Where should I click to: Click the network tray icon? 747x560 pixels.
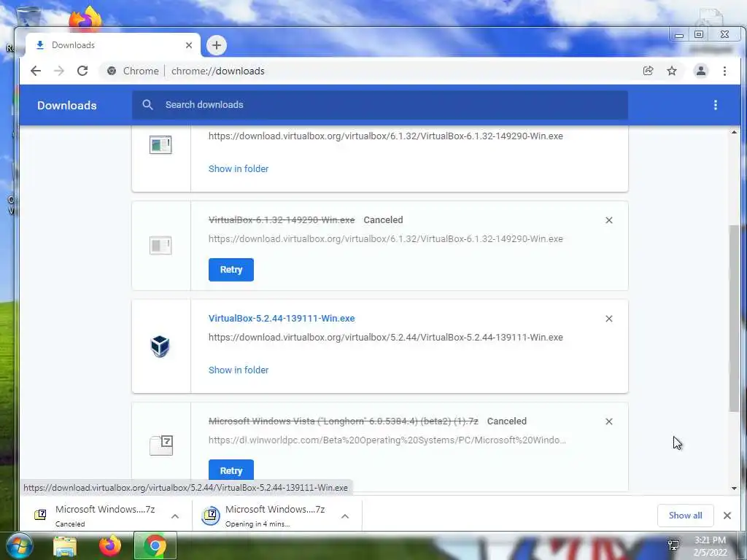click(673, 545)
